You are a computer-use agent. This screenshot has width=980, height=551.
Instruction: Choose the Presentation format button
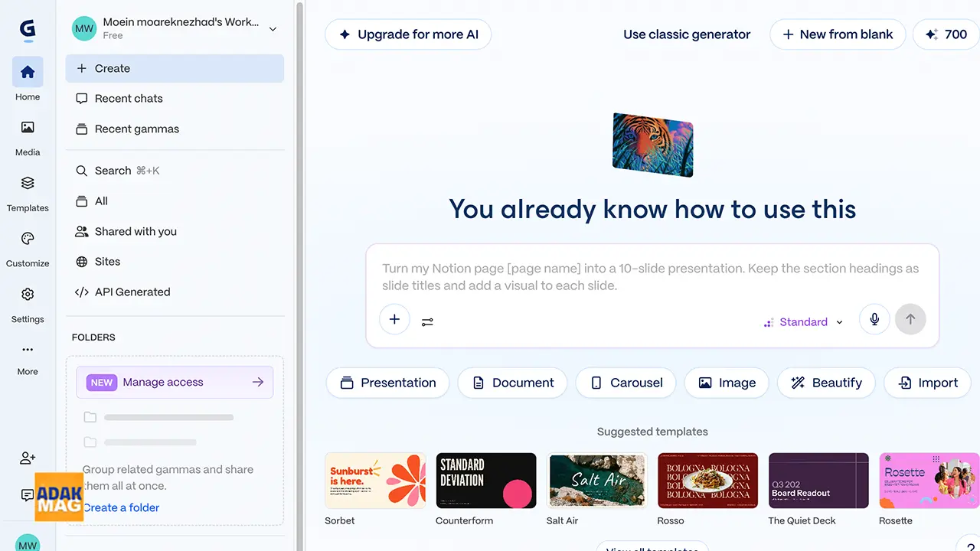coord(388,383)
